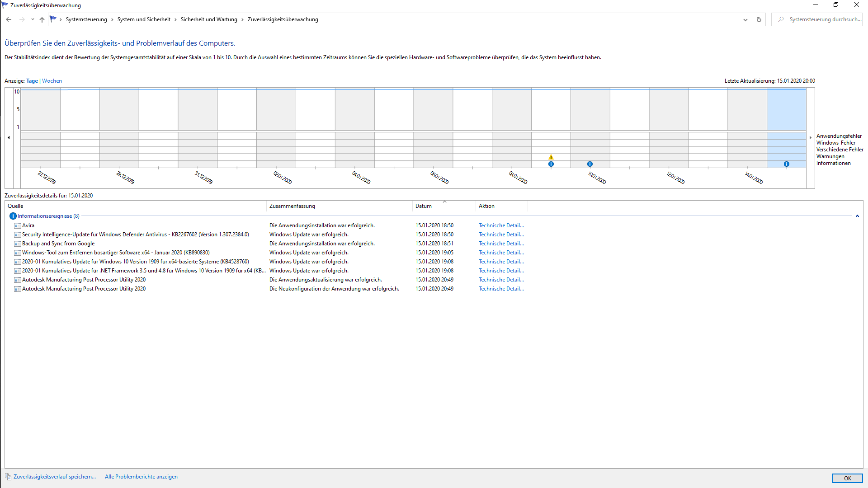Sort by the Datum column header

(x=444, y=206)
